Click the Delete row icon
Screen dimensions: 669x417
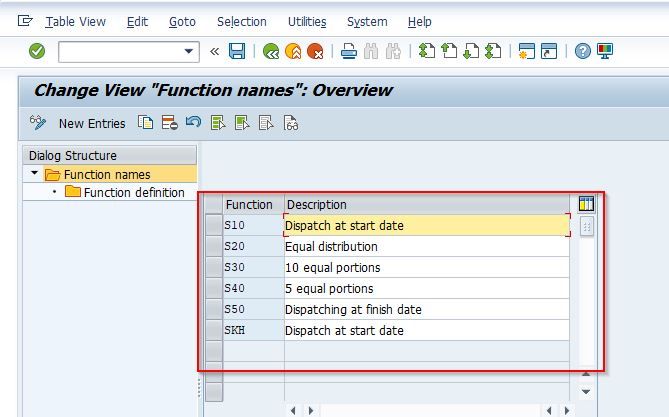click(169, 123)
